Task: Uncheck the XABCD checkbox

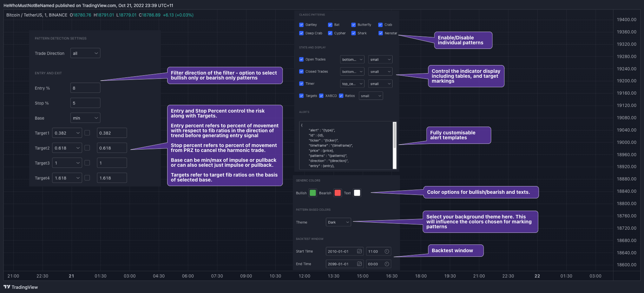Action: click(321, 96)
